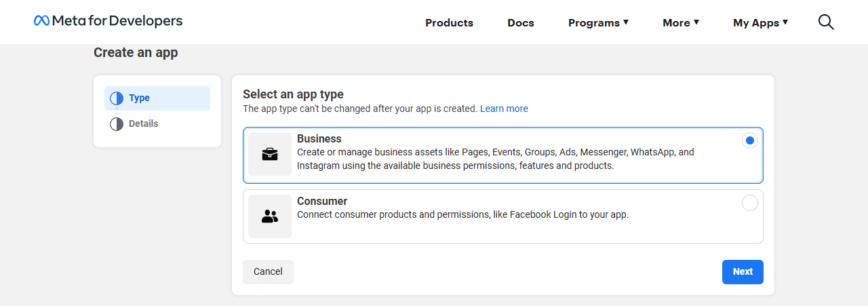The image size is (868, 306).
Task: Open the Products menu item
Action: click(449, 22)
